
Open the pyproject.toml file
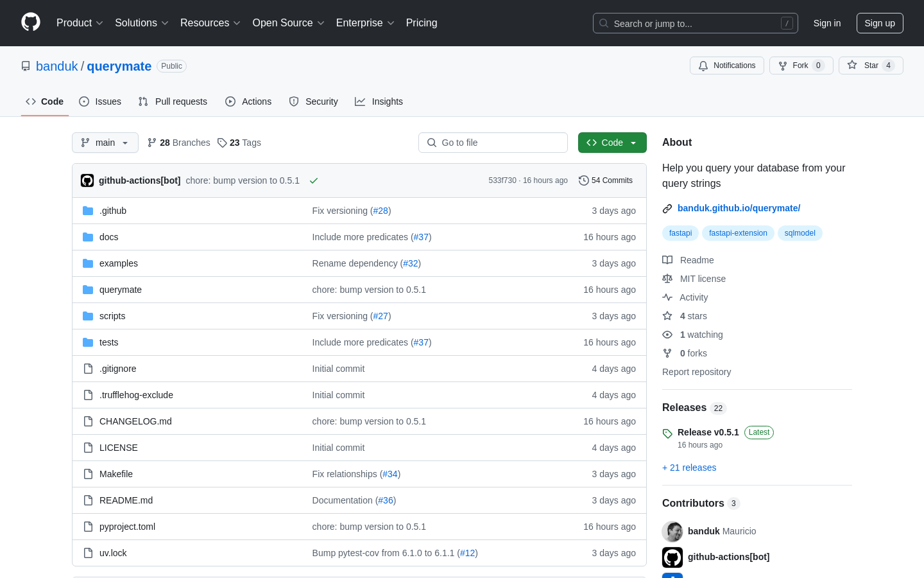(x=128, y=527)
